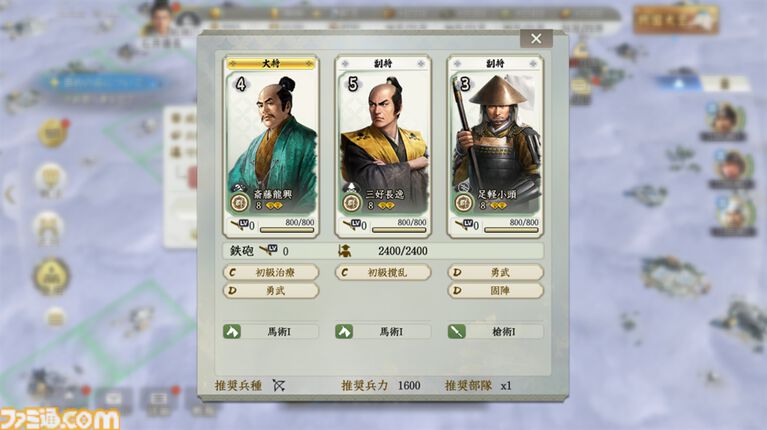Select the 斎藤龍興 commander card

pyautogui.click(x=271, y=147)
